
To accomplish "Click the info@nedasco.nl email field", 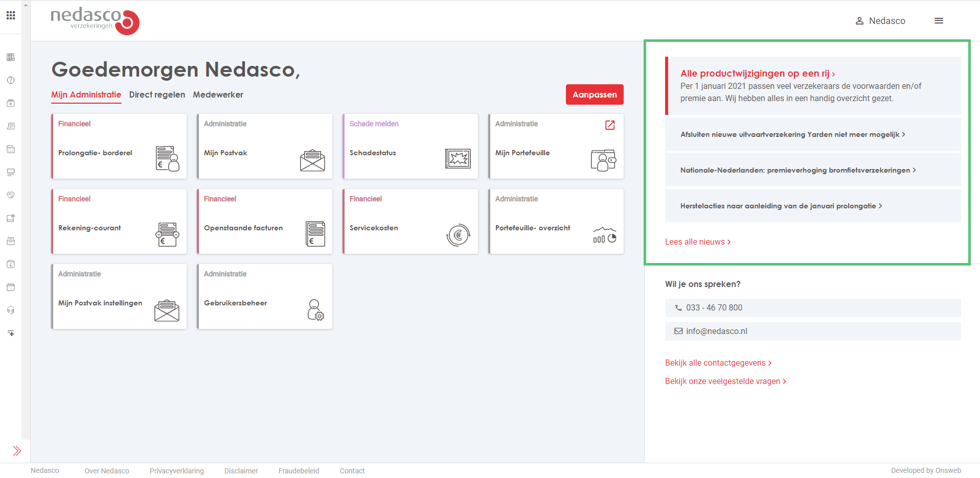I will 813,331.
